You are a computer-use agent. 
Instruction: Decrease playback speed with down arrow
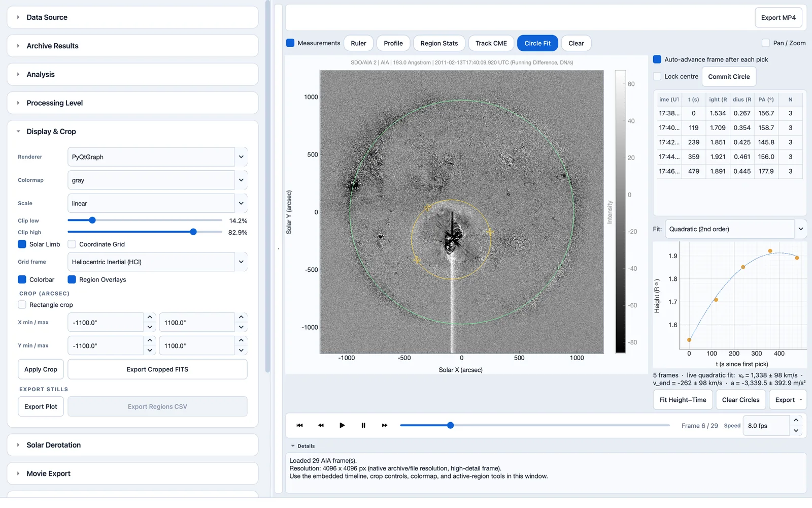click(x=796, y=431)
